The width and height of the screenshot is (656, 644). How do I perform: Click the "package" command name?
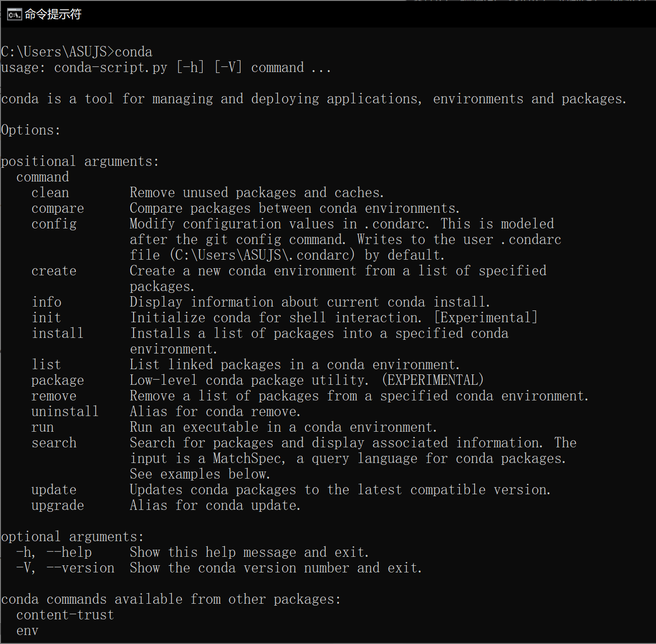58,381
